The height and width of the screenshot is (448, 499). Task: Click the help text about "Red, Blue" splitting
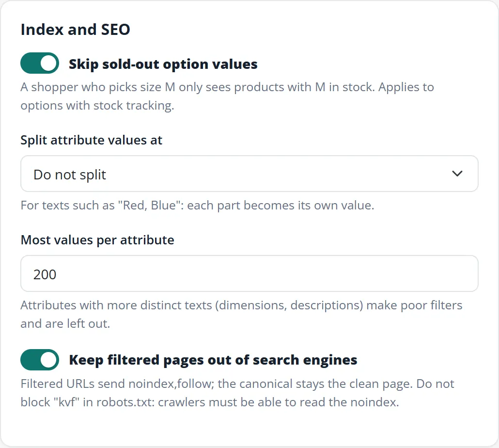[197, 206]
